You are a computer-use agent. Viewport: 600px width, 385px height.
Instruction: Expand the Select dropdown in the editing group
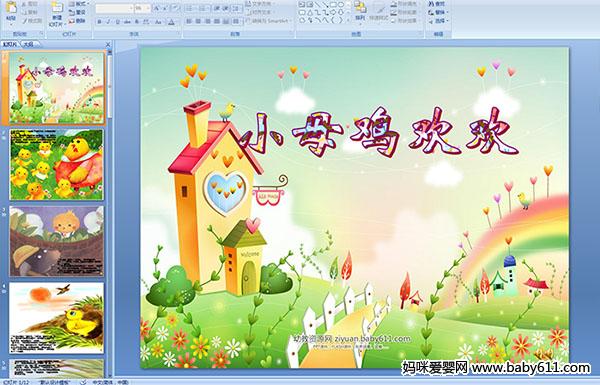tap(439, 21)
